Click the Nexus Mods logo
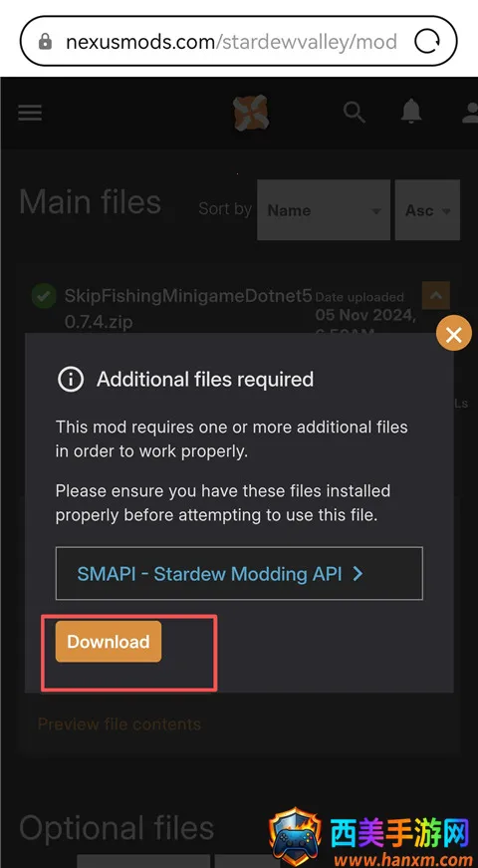Viewport: 478px width, 868px height. tap(251, 113)
